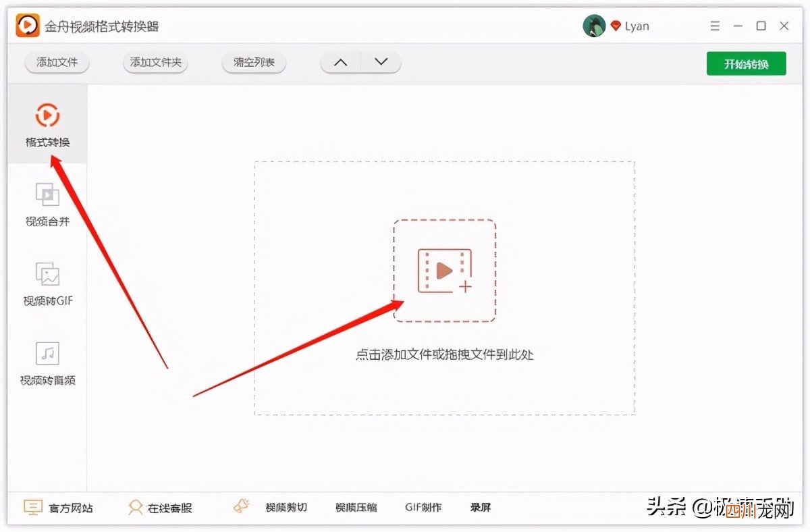Image resolution: width=810 pixels, height=532 pixels.
Task: Click the 添加文件 button
Action: click(57, 63)
